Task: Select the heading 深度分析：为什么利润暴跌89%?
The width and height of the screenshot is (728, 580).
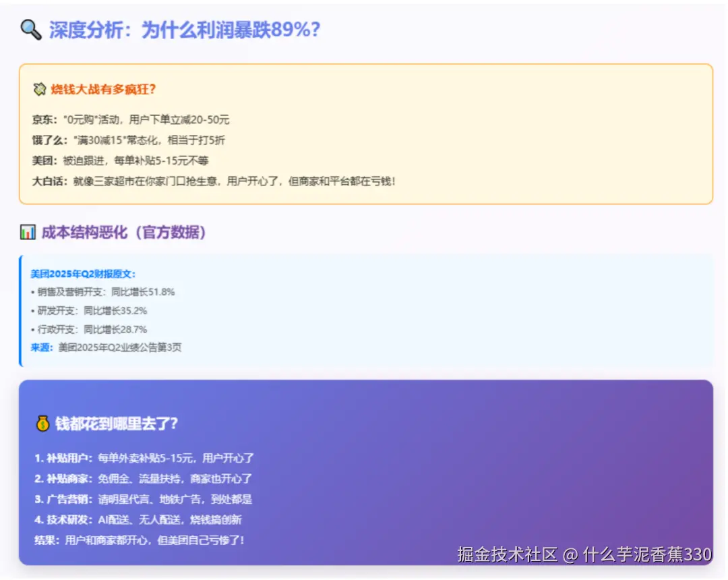Action: tap(184, 30)
